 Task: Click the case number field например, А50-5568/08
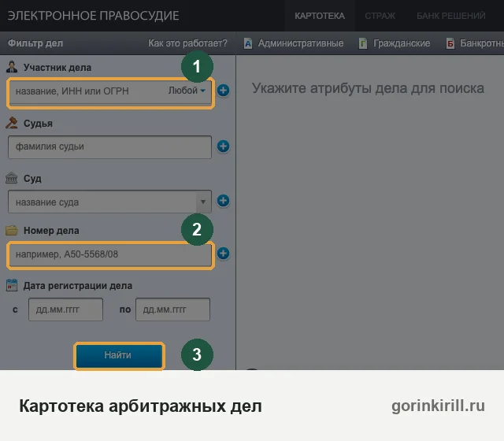(109, 254)
